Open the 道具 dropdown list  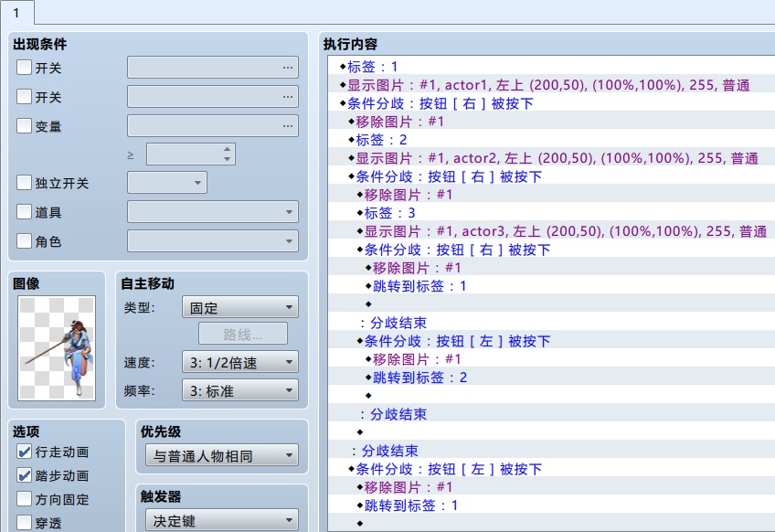click(x=213, y=212)
